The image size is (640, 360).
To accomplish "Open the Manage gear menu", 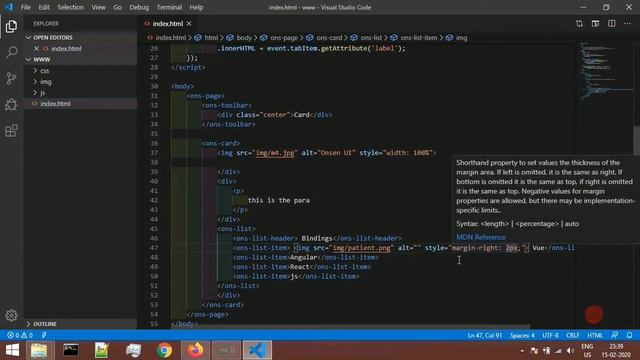I will [x=11, y=315].
